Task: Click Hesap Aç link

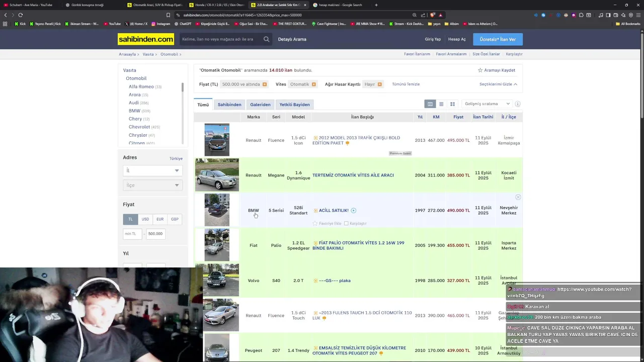Action: 457,39
